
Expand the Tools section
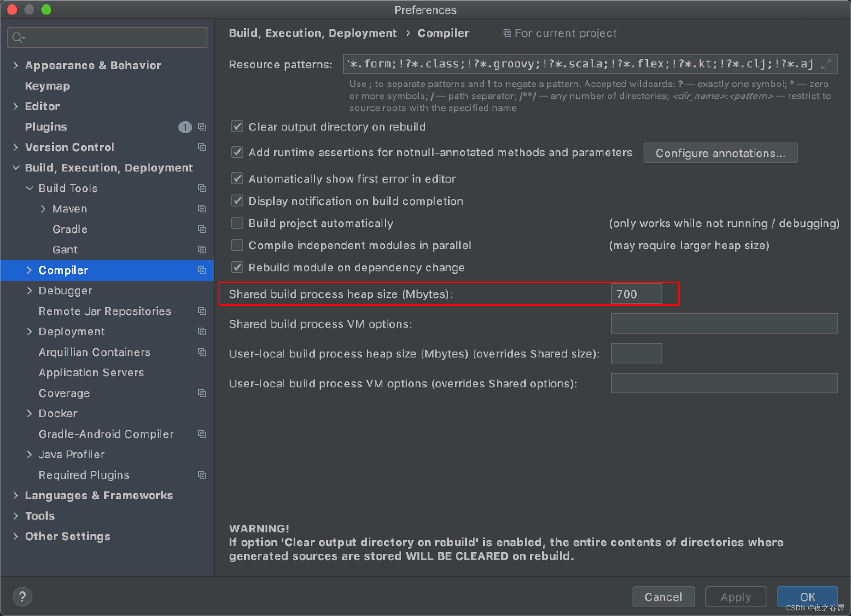pos(16,516)
